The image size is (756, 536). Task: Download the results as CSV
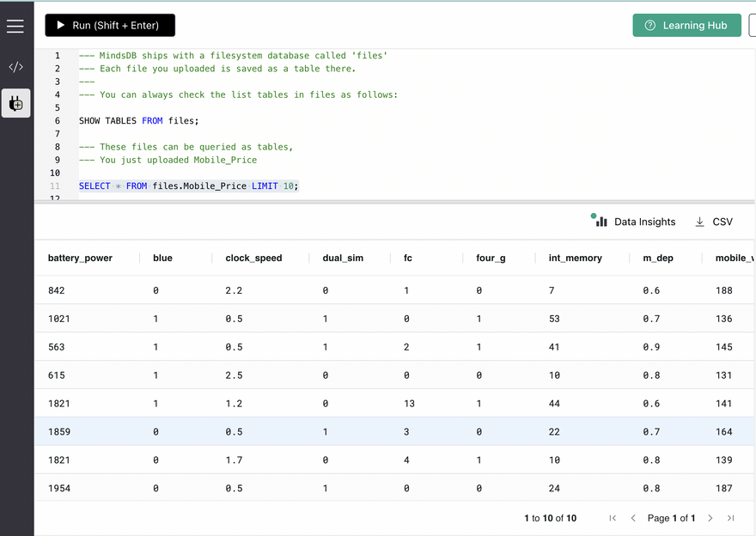(714, 222)
